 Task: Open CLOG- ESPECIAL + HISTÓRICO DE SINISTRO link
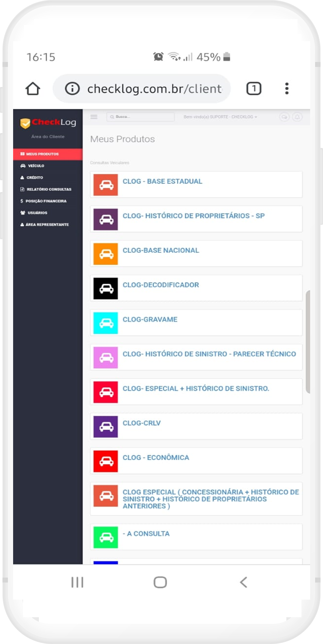point(196,388)
